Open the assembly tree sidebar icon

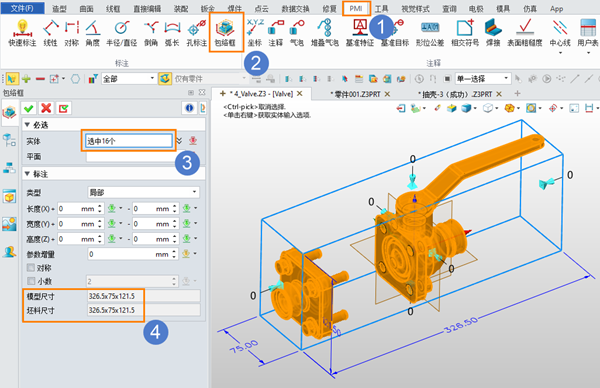(x=9, y=167)
